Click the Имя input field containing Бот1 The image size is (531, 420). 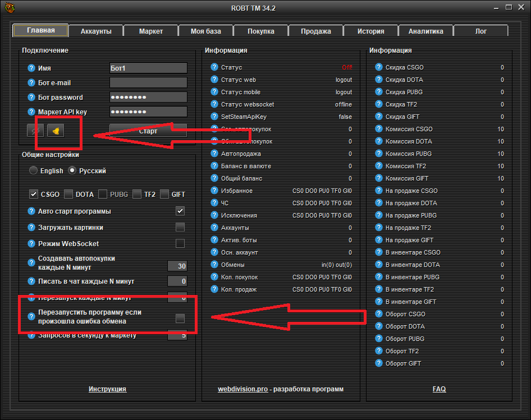(148, 68)
